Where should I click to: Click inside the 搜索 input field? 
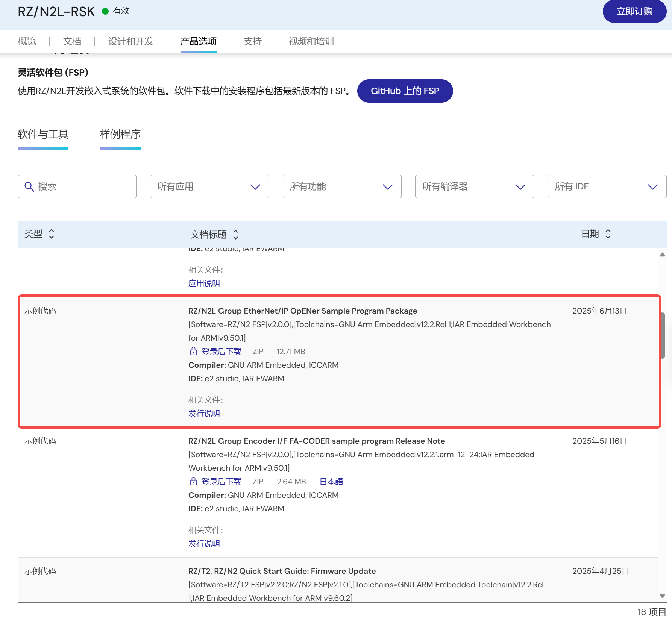coord(79,186)
